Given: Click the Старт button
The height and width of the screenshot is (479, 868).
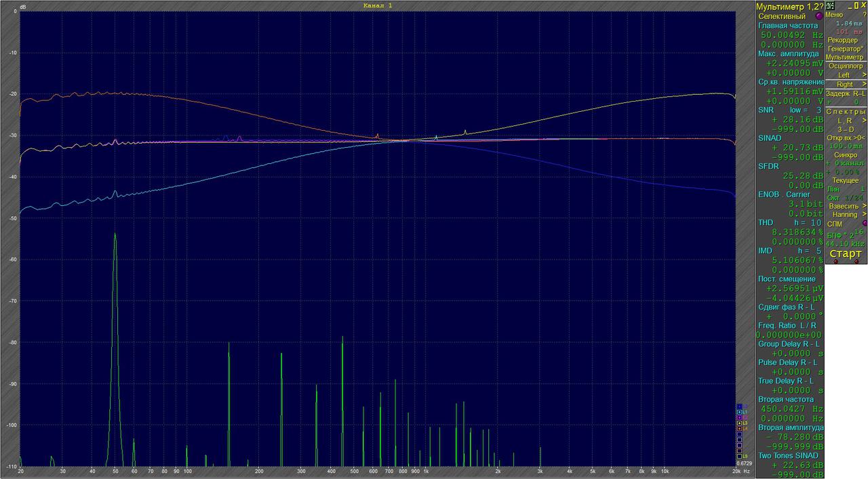Looking at the screenshot, I should coord(845,253).
